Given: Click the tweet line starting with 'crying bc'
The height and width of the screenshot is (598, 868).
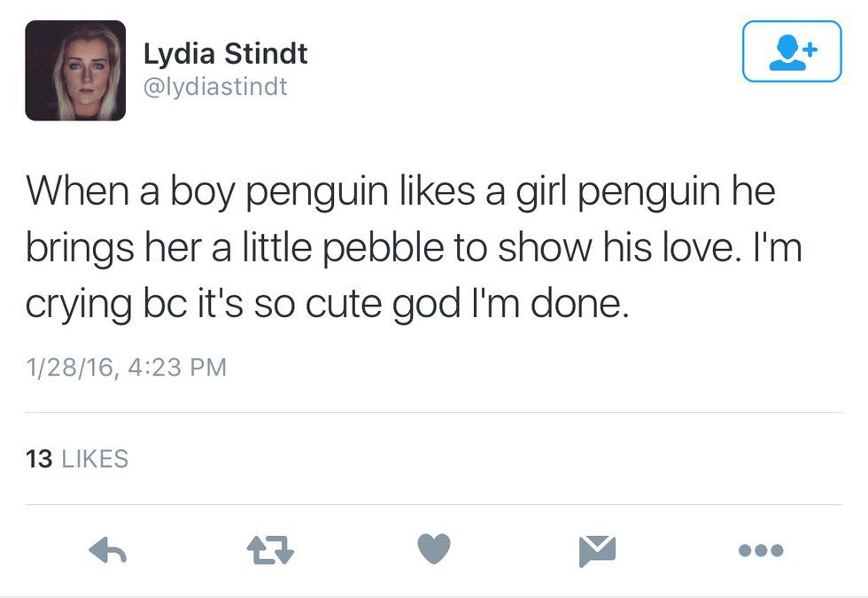Looking at the screenshot, I should (327, 305).
